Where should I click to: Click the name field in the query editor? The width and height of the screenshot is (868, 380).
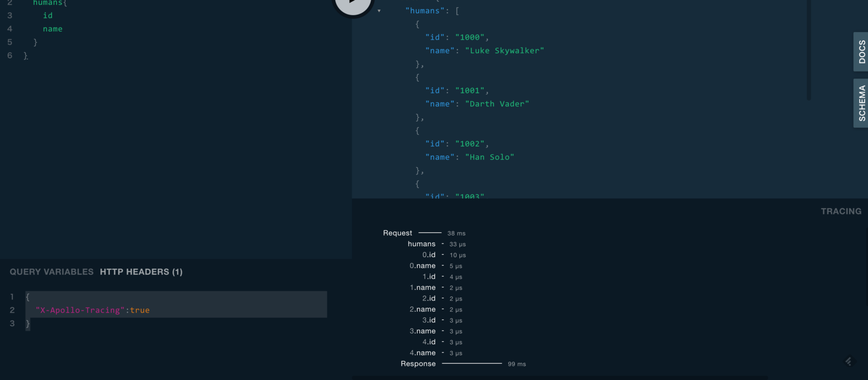52,29
